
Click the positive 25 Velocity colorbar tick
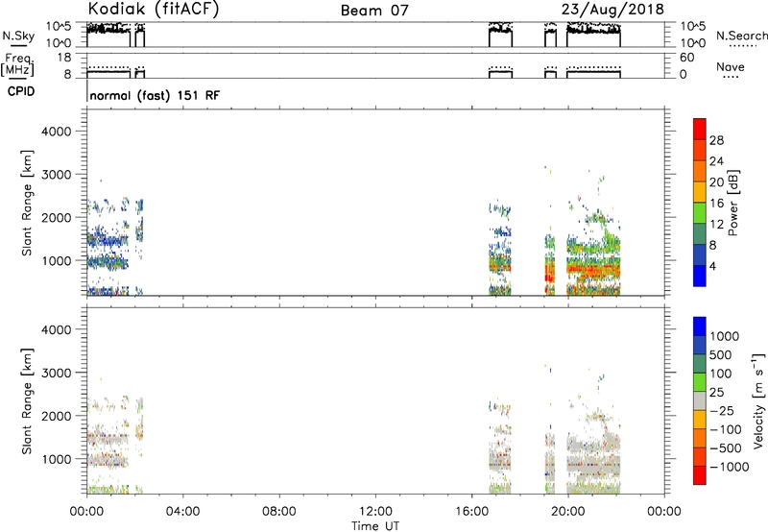point(717,393)
